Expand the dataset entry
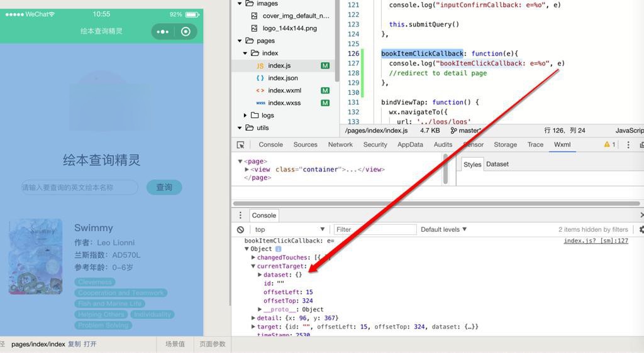Screen dimensions: 644x353 (x=260, y=274)
